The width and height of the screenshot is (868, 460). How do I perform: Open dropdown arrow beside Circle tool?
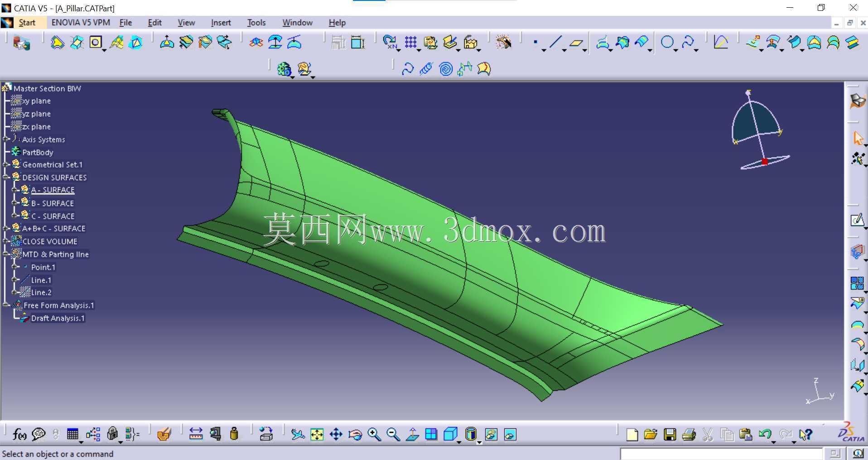tap(675, 50)
